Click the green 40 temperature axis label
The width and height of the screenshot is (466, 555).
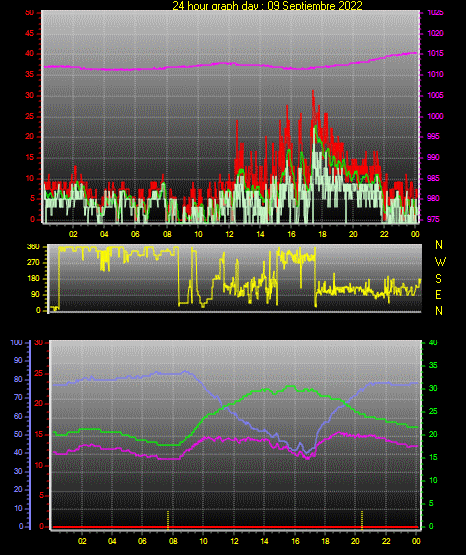point(433,342)
